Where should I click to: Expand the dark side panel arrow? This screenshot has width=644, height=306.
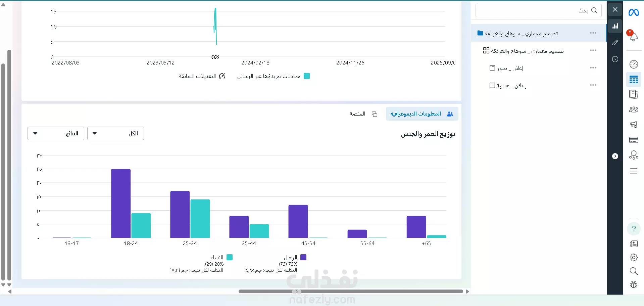[615, 156]
